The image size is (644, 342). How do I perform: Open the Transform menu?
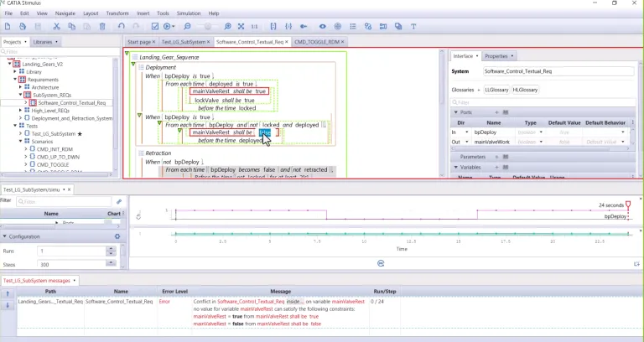coord(117,13)
